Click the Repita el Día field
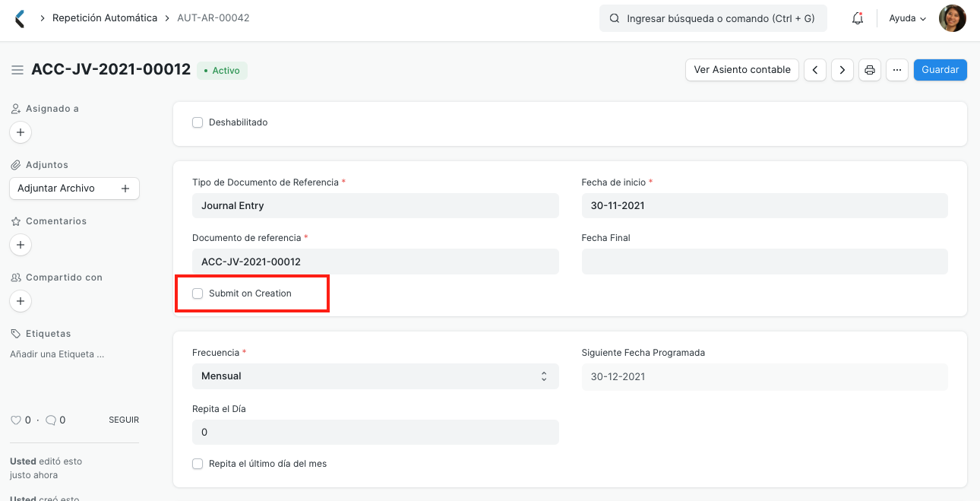Screen dimensions: 980x501 tap(375, 433)
